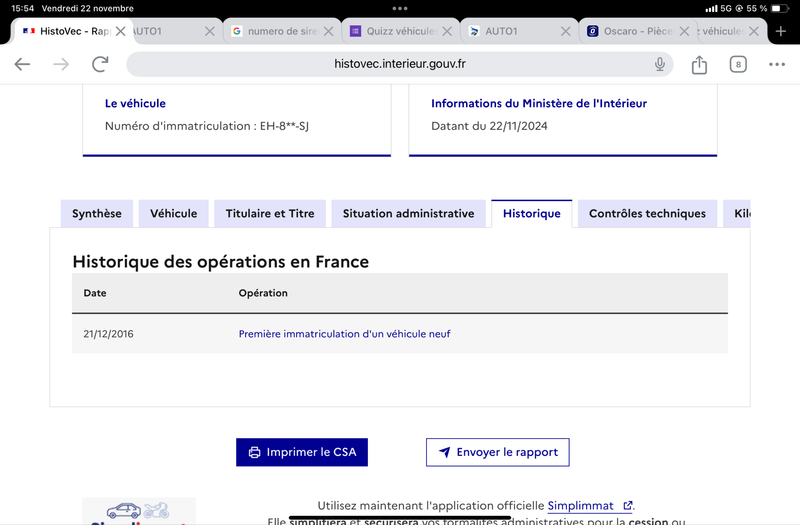Screen dimensions: 800x525
Task: Open the browser three-dot menu
Action: pos(777,64)
